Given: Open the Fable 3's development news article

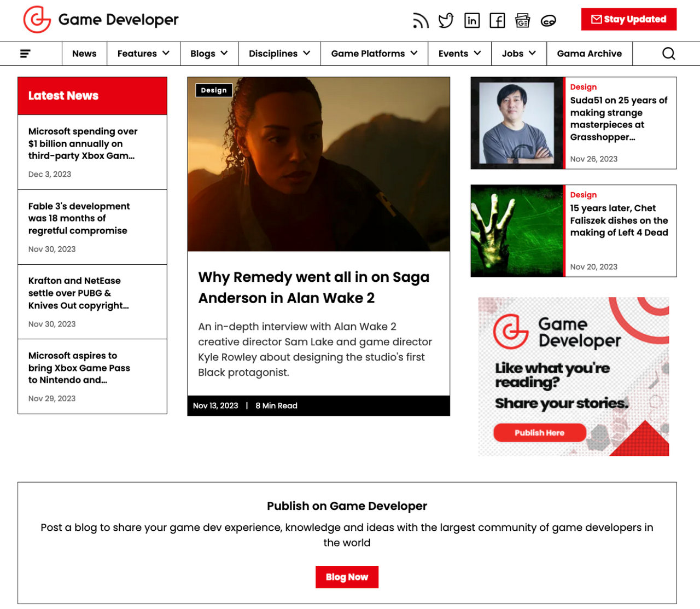Looking at the screenshot, I should click(x=79, y=218).
